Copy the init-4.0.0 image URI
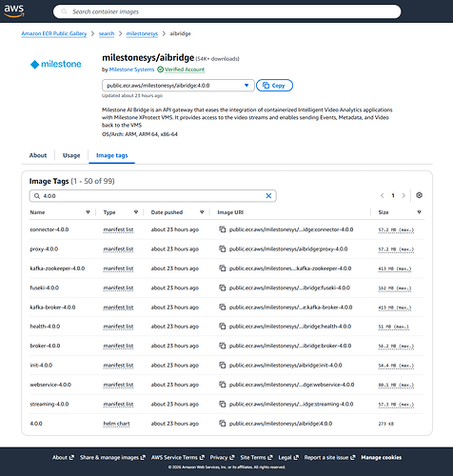Screen dimensions: 453x476 tap(223, 366)
